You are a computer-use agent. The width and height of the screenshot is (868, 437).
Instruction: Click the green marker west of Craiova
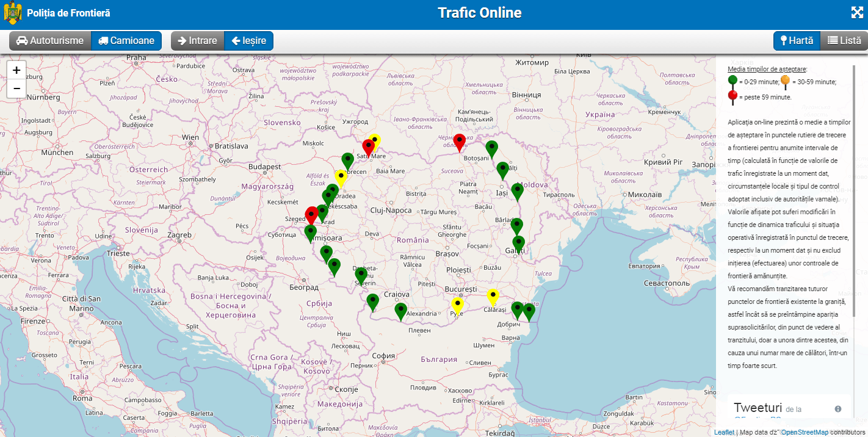(x=372, y=302)
